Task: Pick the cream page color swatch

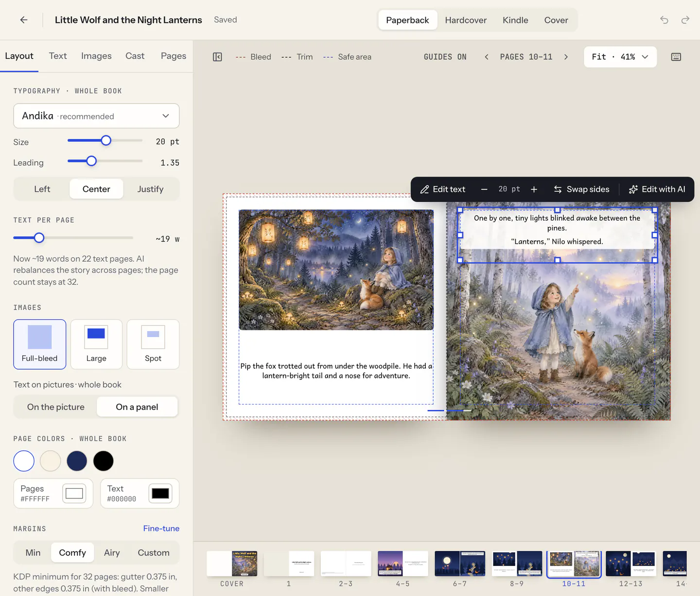Action: point(51,461)
